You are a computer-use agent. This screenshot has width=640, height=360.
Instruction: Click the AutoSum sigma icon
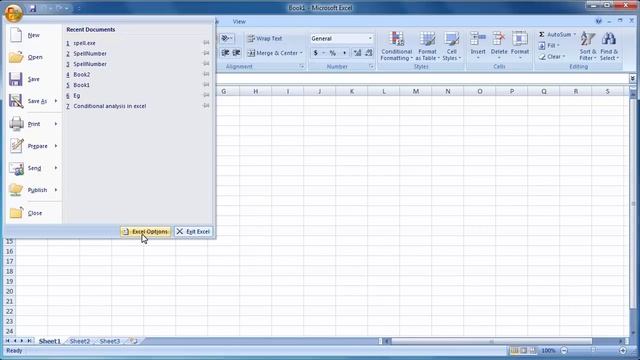click(x=542, y=35)
